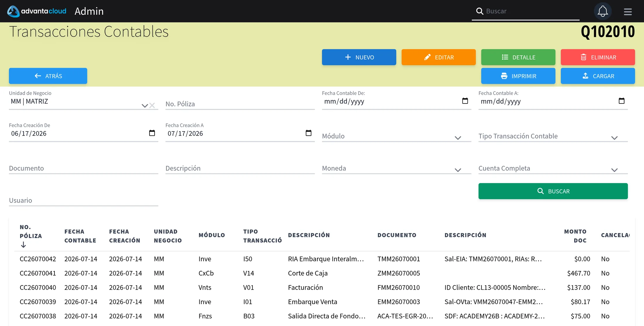Image resolution: width=644 pixels, height=326 pixels.
Task: Click the Embarque Venta description
Action: point(312,302)
